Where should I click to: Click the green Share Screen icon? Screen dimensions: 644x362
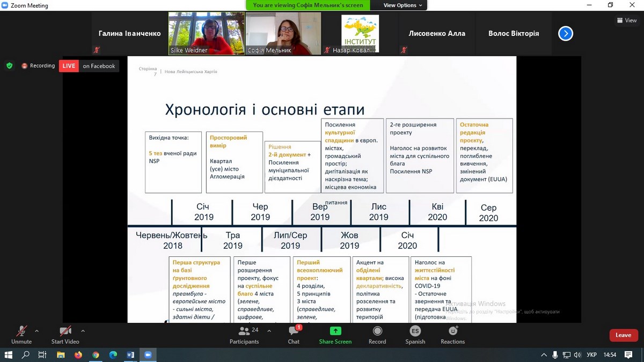pos(335,331)
